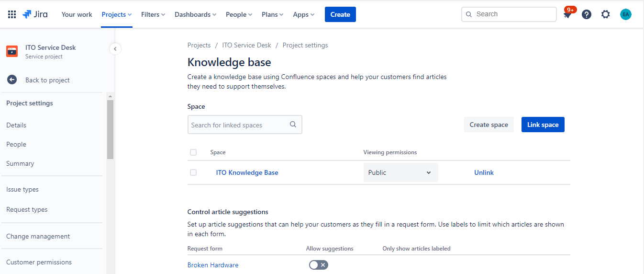
Task: Open the app switcher grid icon
Action: (12, 14)
